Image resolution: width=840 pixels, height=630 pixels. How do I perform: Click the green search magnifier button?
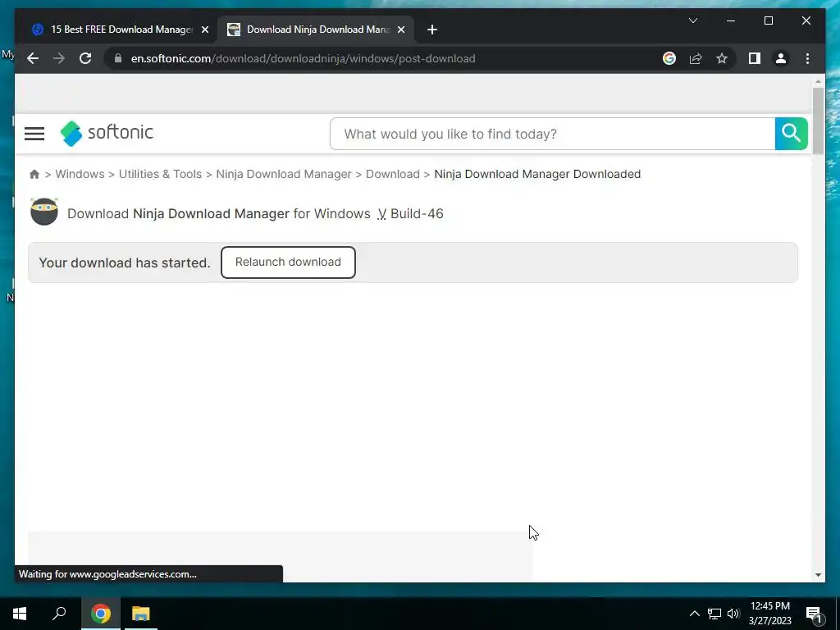coord(792,134)
